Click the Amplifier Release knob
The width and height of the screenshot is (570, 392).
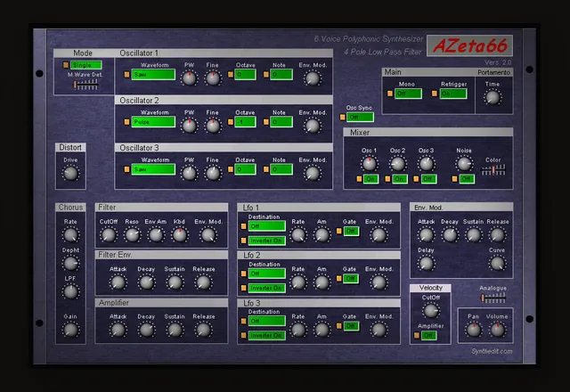pyautogui.click(x=203, y=330)
